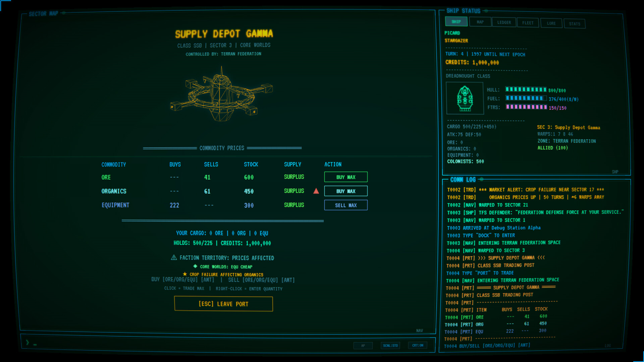Click the red organics price-up triangle
Screen dimensions: 644x362
pyautogui.click(x=316, y=191)
